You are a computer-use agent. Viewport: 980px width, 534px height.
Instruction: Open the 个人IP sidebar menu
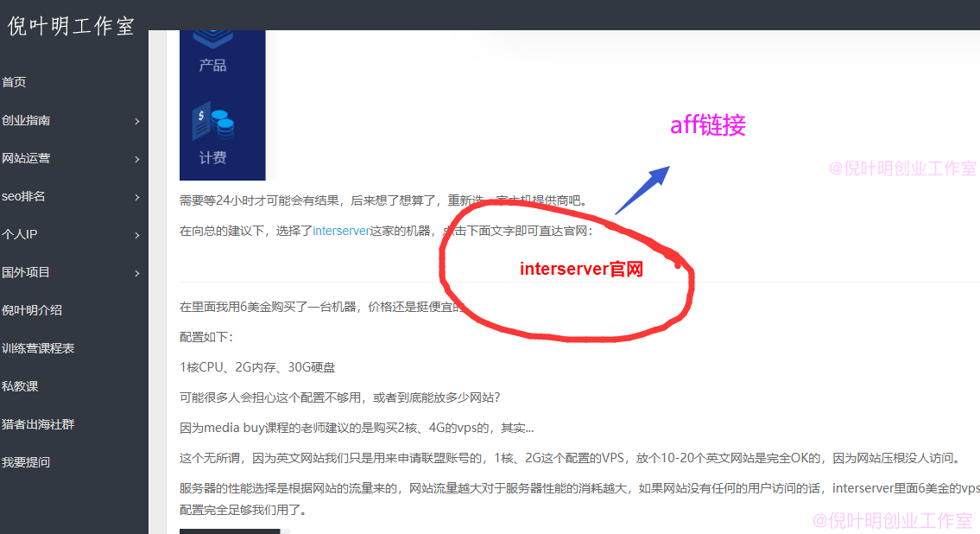(19, 234)
